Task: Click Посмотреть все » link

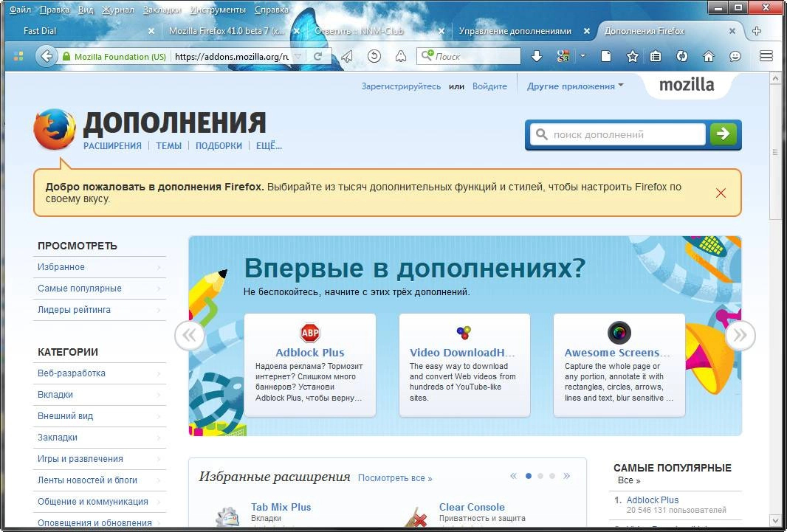Action: (x=395, y=478)
